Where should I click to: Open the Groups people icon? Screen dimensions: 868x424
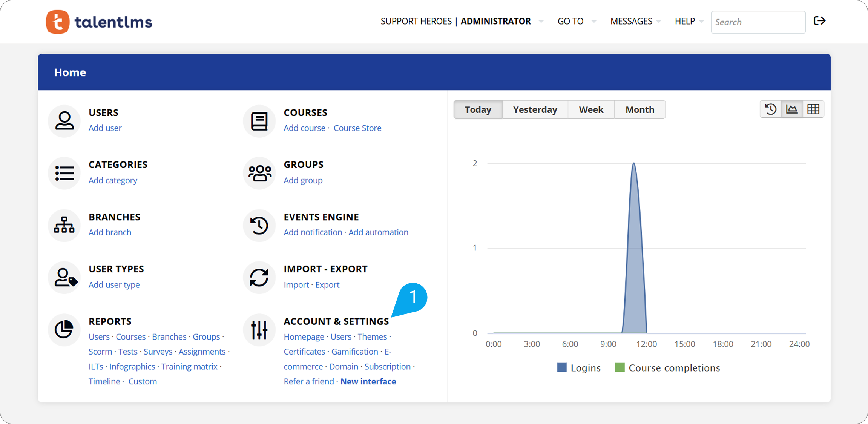(259, 173)
